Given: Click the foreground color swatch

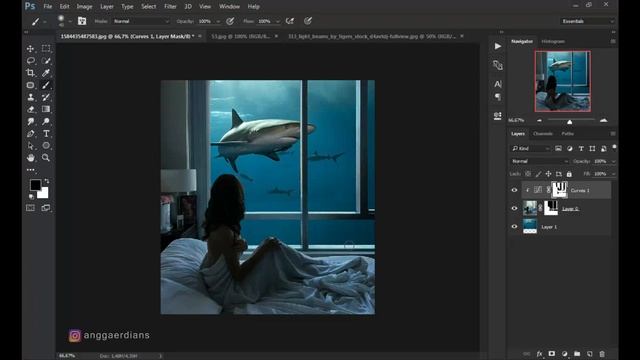Looking at the screenshot, I should [x=35, y=185].
